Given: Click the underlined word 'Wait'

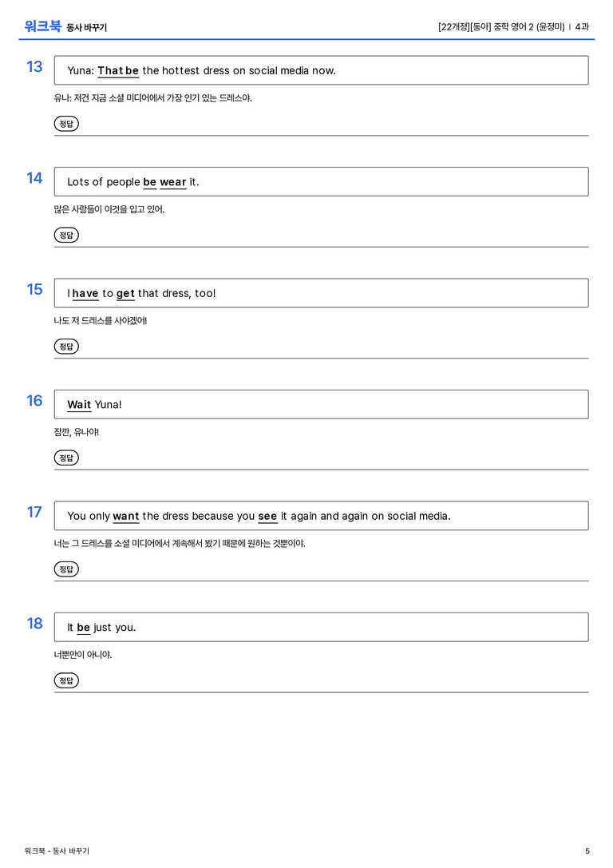Looking at the screenshot, I should tap(79, 405).
